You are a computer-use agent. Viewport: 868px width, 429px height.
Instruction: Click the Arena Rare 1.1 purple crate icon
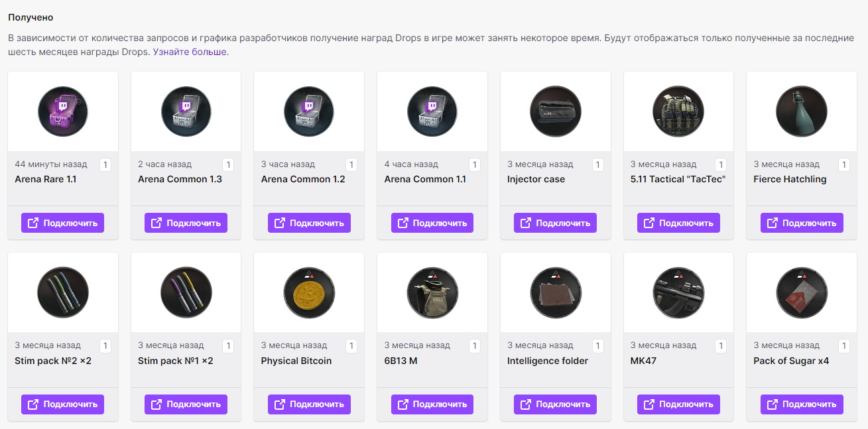click(63, 111)
